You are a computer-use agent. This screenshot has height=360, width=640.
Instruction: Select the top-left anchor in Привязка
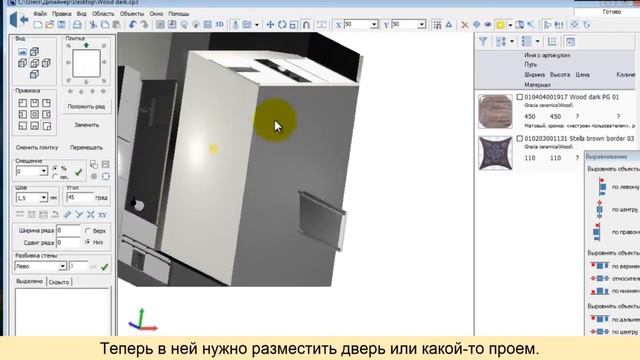[x=23, y=103]
